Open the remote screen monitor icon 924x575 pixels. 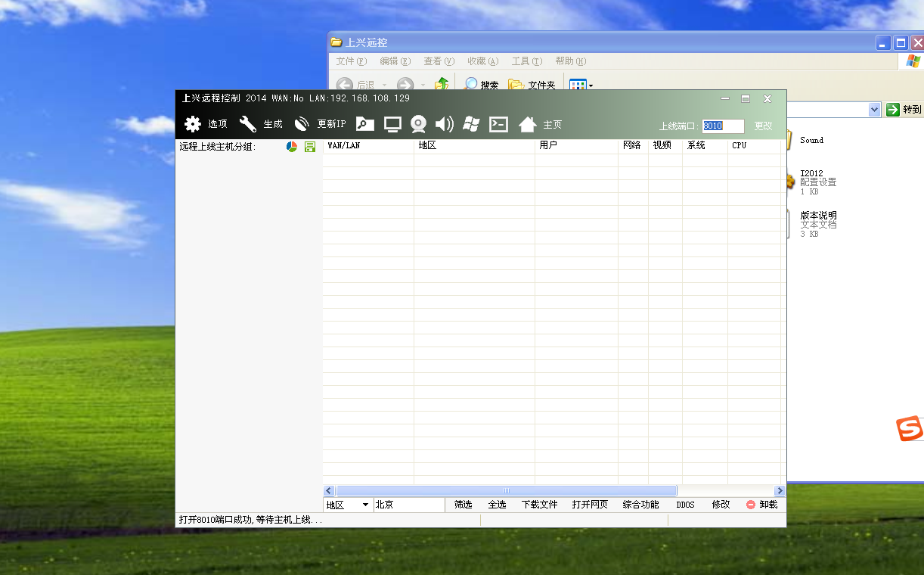pos(392,124)
